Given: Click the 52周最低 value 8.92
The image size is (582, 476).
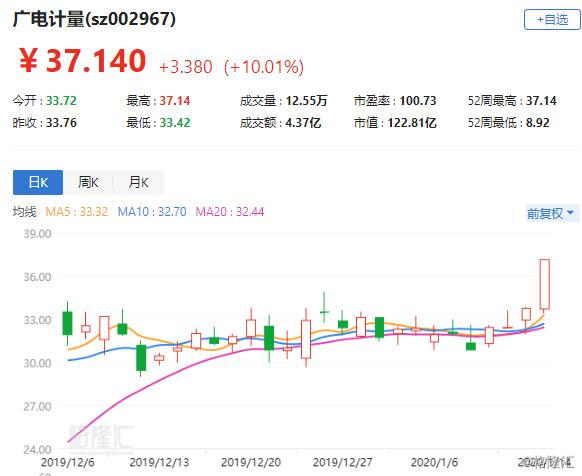Looking at the screenshot, I should click(537, 123).
